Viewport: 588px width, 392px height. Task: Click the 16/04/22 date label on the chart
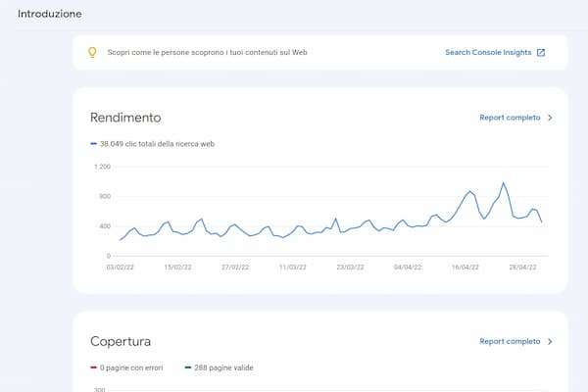(x=465, y=266)
